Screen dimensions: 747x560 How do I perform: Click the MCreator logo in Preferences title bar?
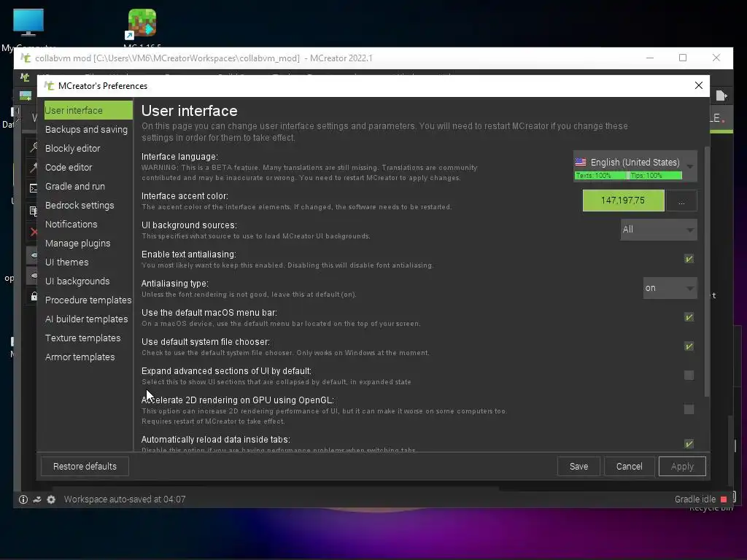point(49,86)
